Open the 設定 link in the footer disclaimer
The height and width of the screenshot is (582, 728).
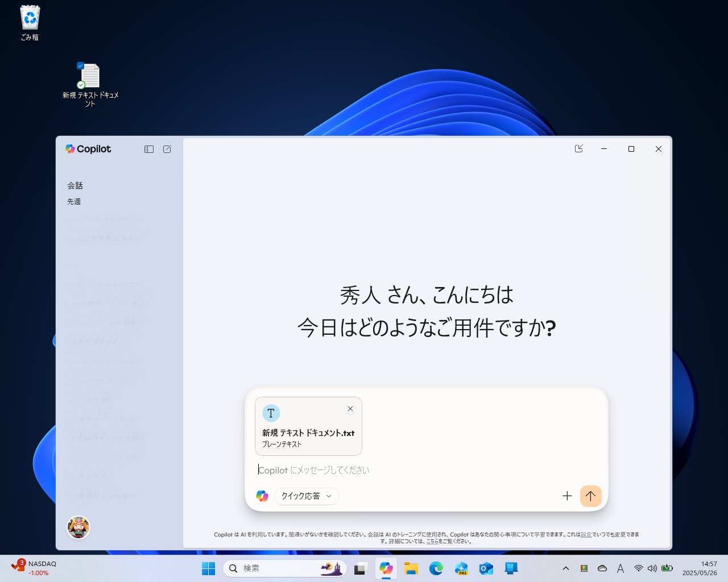(x=586, y=535)
